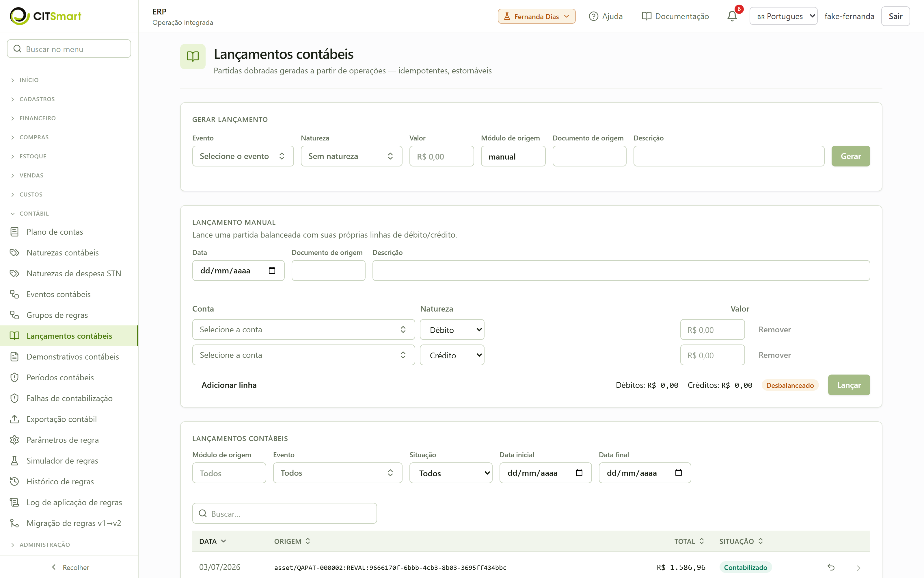This screenshot has width=924, height=578.
Task: Open Histórico de regras sidebar item
Action: [69, 482]
